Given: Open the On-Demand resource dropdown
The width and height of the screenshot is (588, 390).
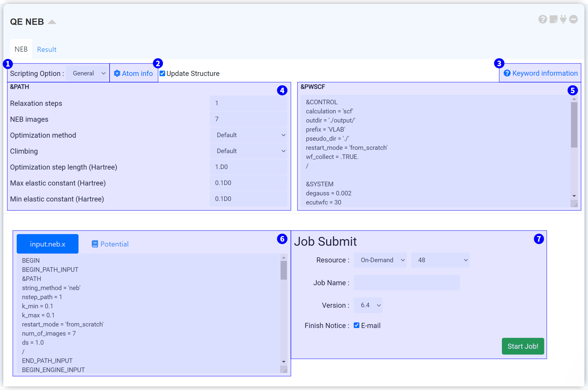Looking at the screenshot, I should tap(380, 260).
